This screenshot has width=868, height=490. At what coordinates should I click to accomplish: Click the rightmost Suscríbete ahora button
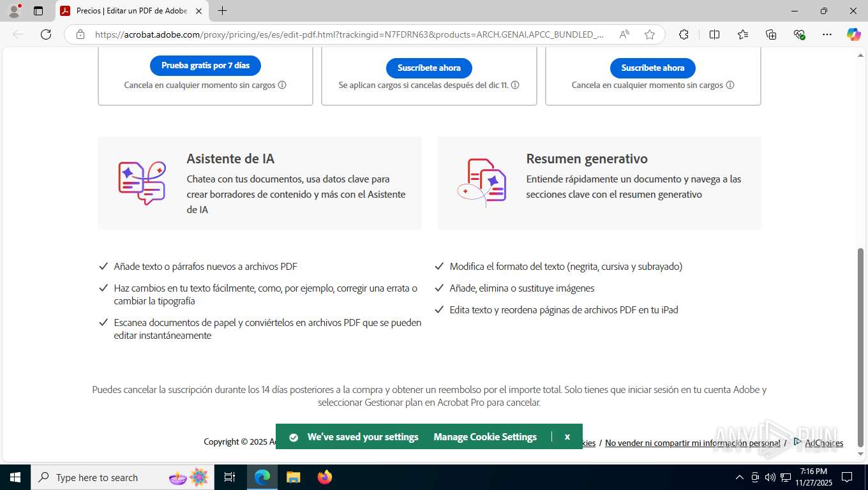653,68
